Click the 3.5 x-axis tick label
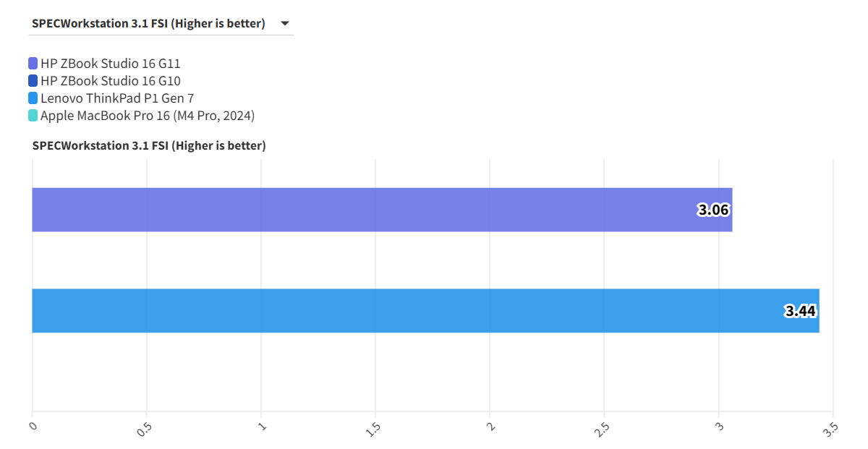868x449 pixels. (x=831, y=429)
